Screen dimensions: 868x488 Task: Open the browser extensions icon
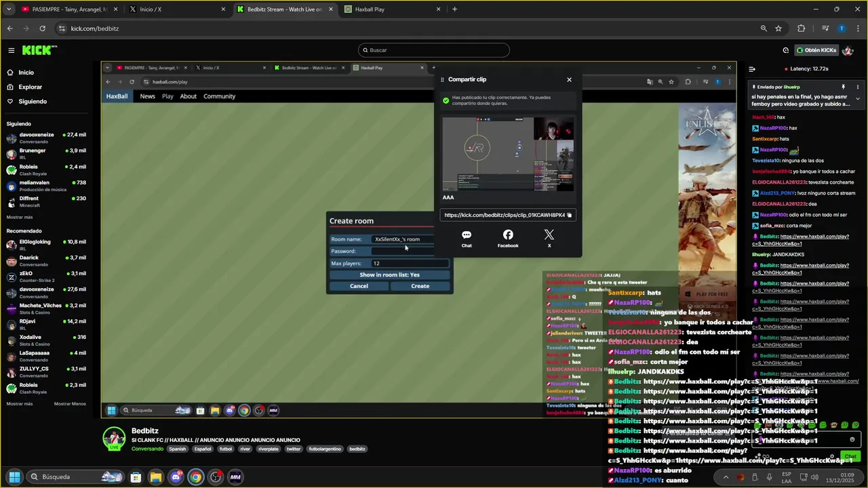[x=802, y=28]
